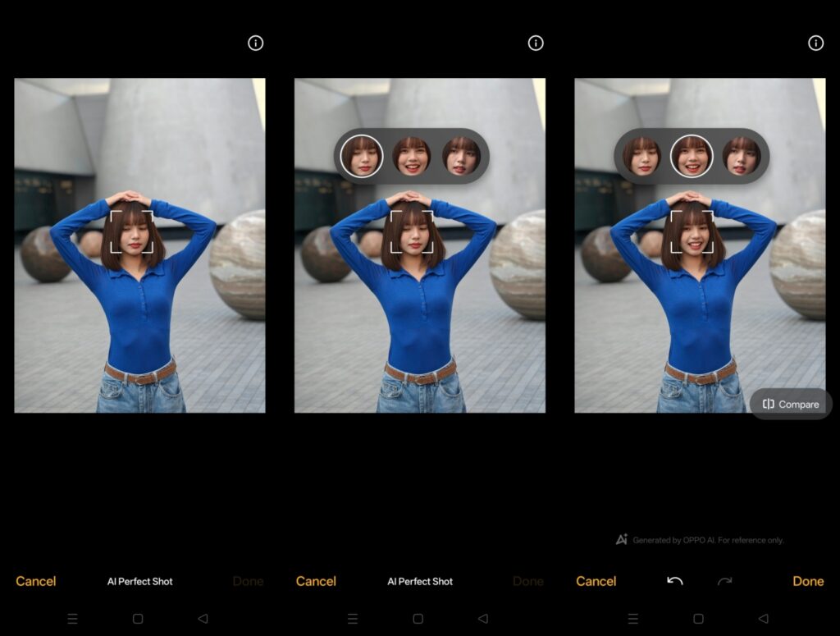Screen dimensions: 840x636
Task: Cancel editing on the left screen
Action: tap(36, 581)
